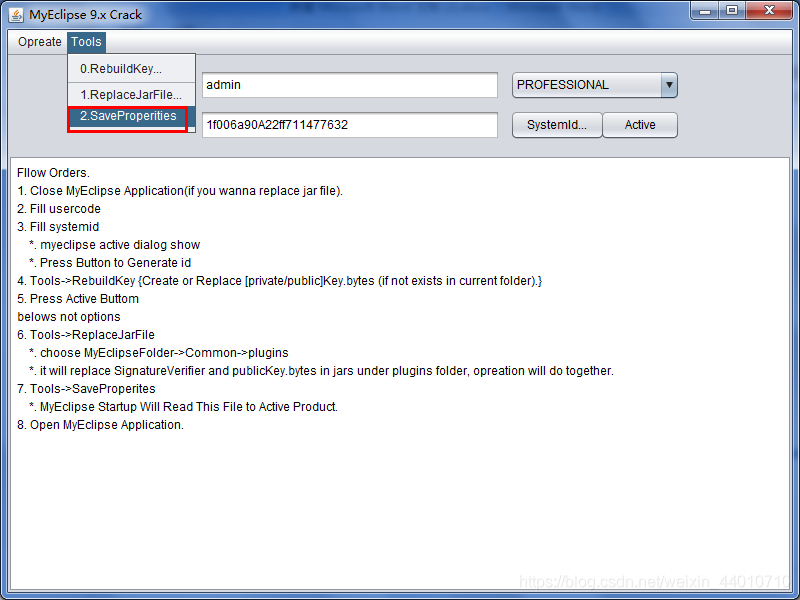Screen dimensions: 800x600
Task: Click '*. myeclipse active dialog show'
Action: coord(114,245)
